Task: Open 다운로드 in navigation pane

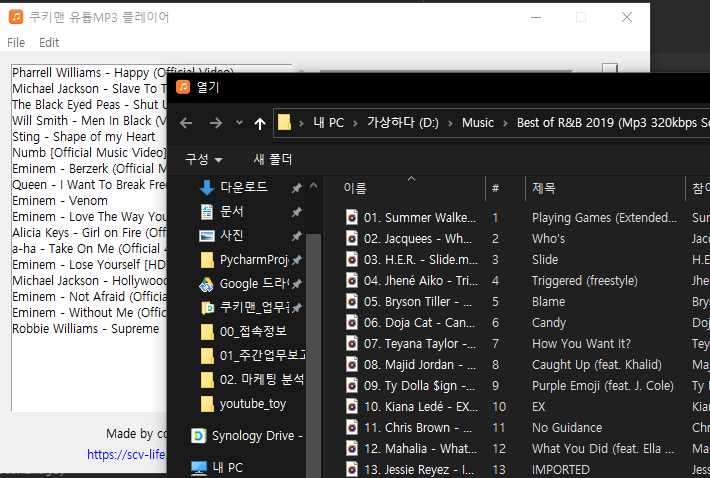Action: click(x=244, y=187)
